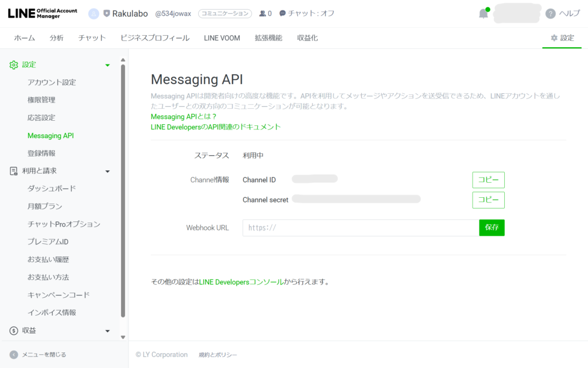Click the Webhook URL input field
Viewport: 588px width, 368px height.
coord(361,228)
